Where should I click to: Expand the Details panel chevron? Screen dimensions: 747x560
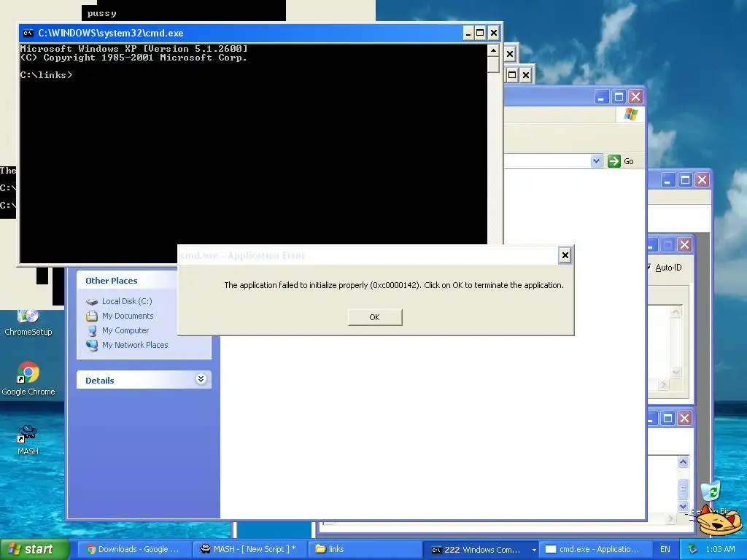tap(201, 379)
